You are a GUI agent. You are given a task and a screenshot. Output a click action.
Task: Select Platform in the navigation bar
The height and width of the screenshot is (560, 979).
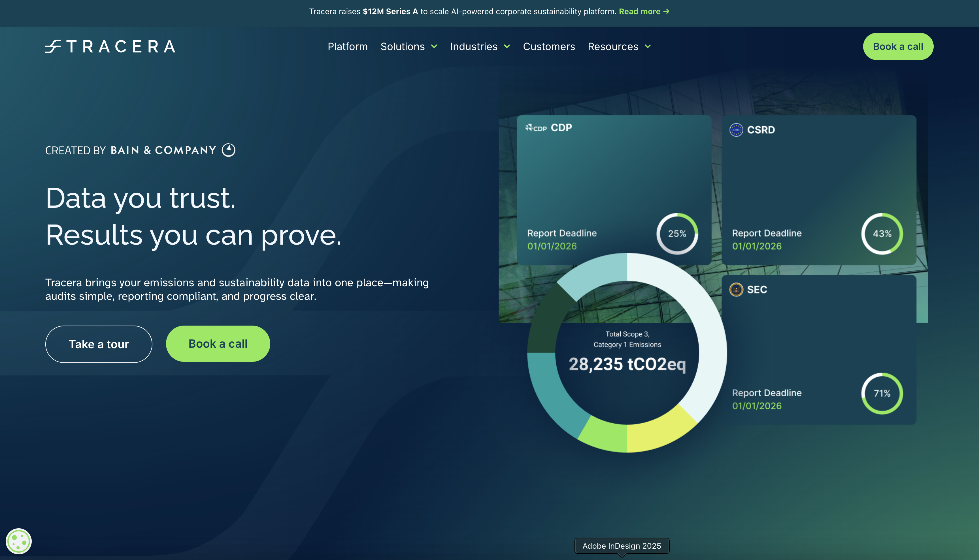348,46
